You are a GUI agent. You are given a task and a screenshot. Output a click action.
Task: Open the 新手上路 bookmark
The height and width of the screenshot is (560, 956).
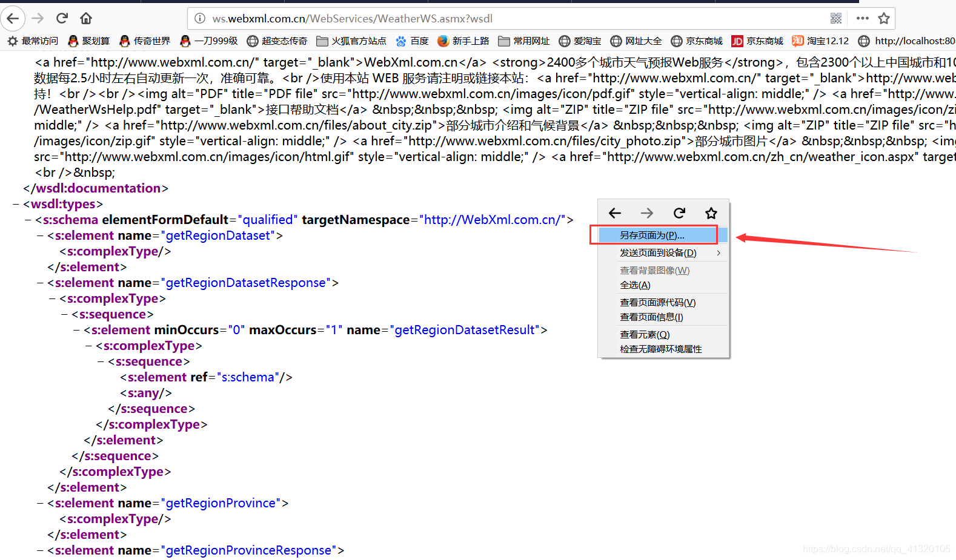click(463, 41)
